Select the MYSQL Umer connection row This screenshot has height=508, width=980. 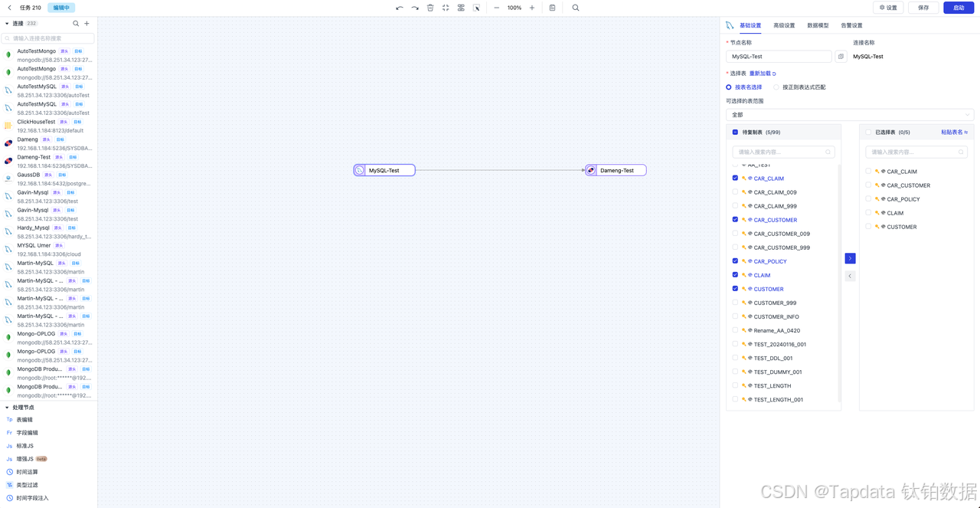click(48, 250)
